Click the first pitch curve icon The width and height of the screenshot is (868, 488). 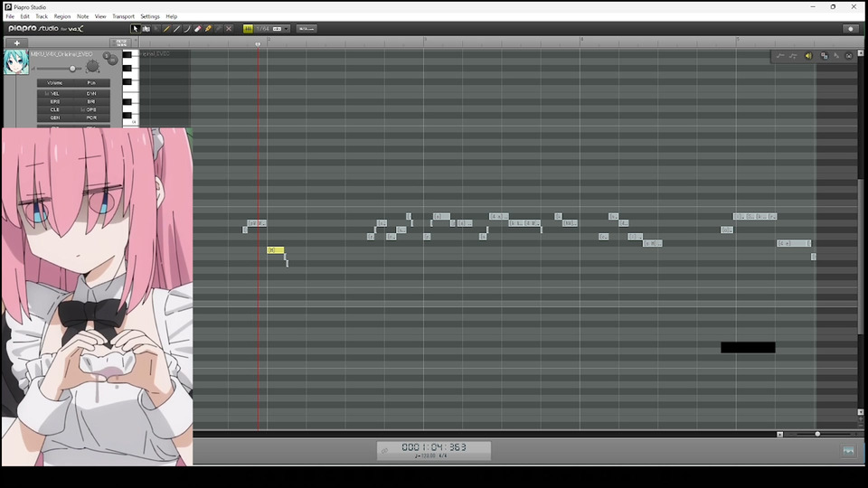pyautogui.click(x=780, y=56)
